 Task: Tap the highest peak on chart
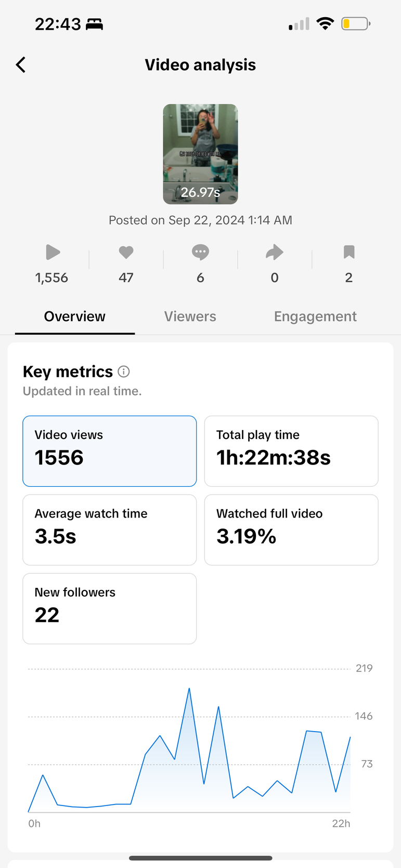(x=189, y=689)
